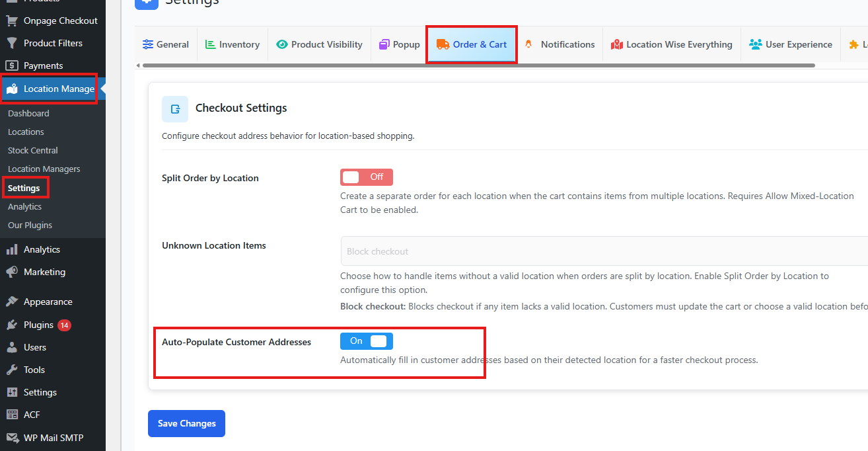This screenshot has height=451, width=868.
Task: Switch to the Inventory tab
Action: [x=233, y=44]
